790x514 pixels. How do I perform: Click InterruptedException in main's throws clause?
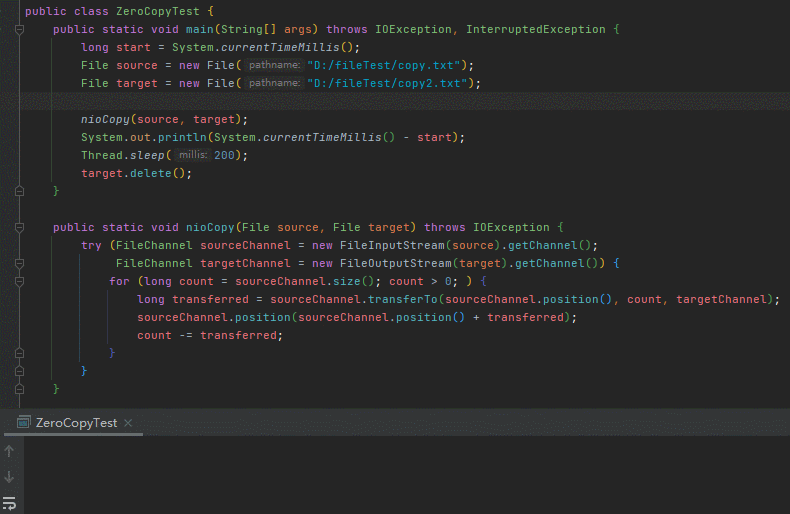pyautogui.click(x=536, y=29)
